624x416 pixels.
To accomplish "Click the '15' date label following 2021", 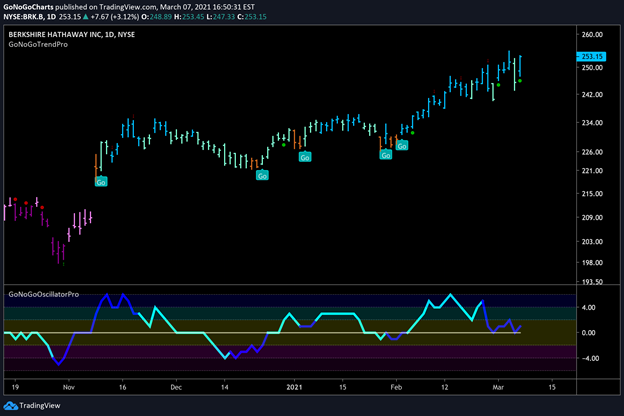I will pos(343,387).
